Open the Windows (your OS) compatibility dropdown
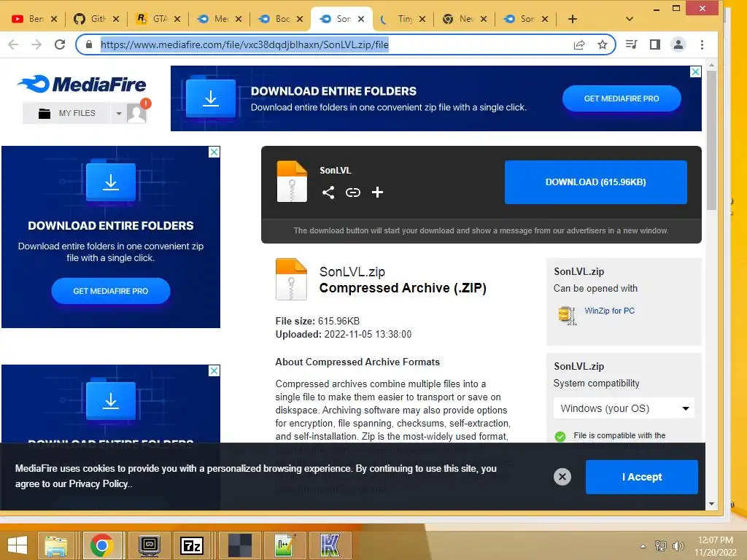 tap(624, 408)
